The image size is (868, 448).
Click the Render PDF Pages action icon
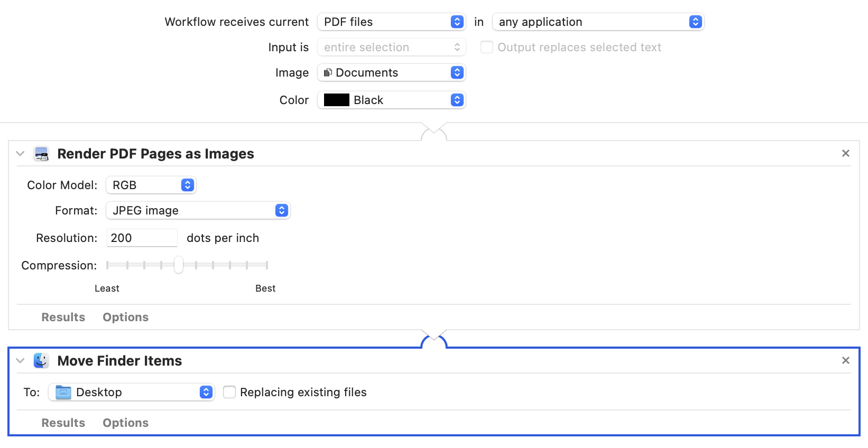click(41, 154)
